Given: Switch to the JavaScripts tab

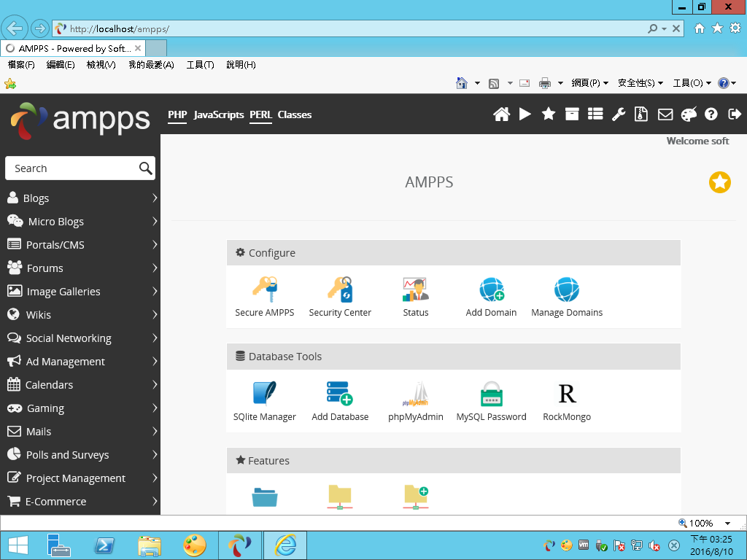Looking at the screenshot, I should pos(219,114).
